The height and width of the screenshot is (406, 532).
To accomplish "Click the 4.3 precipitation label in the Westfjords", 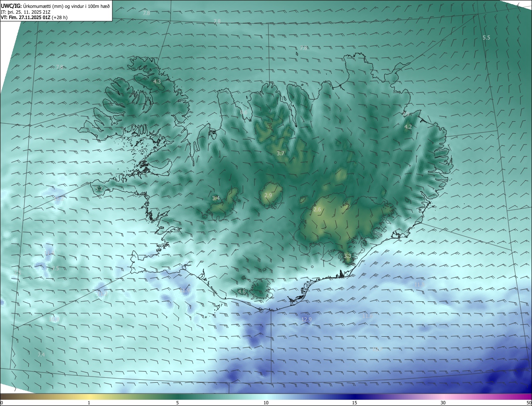I will 157,82.
